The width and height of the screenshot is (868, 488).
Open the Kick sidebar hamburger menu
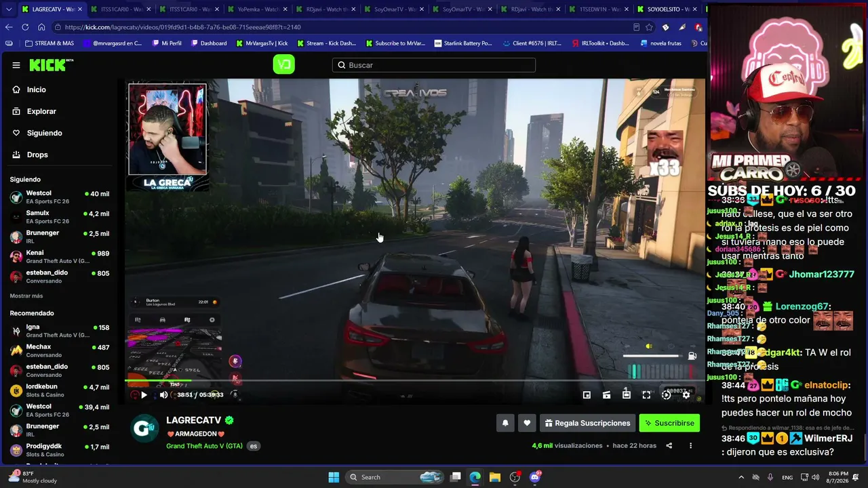[16, 65]
